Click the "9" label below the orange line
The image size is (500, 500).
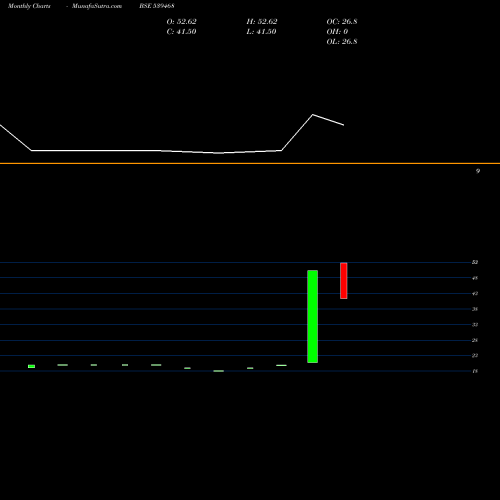[x=478, y=171]
